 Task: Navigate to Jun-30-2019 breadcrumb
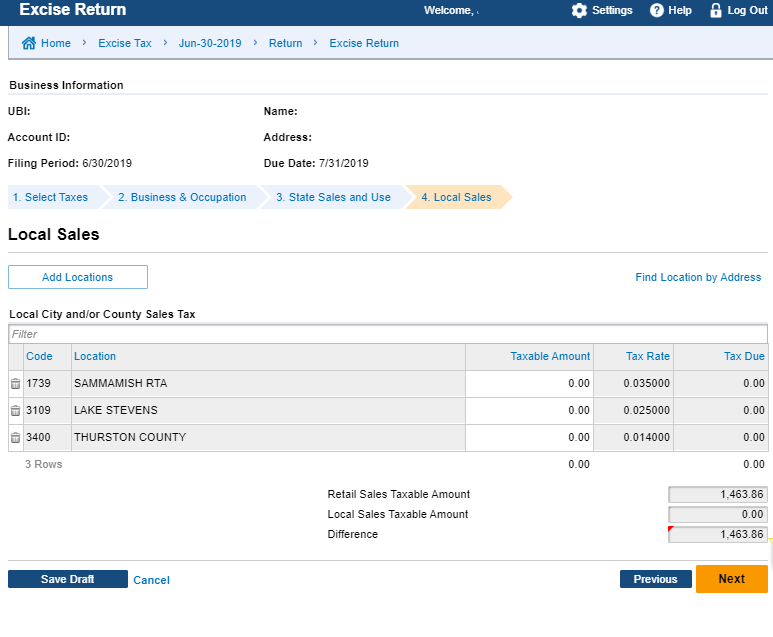[208, 43]
